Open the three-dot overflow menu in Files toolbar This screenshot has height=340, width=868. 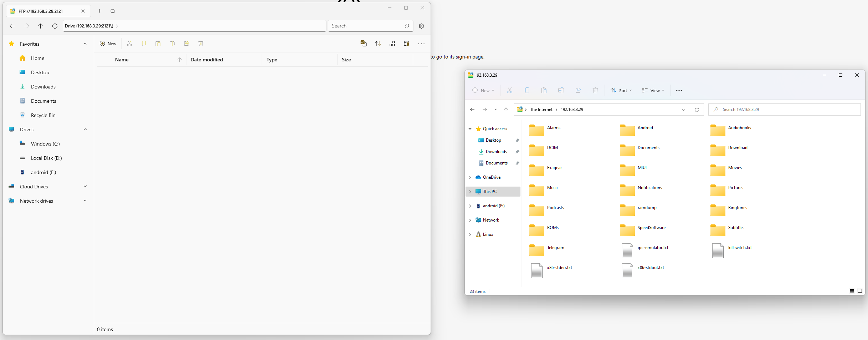tap(421, 44)
